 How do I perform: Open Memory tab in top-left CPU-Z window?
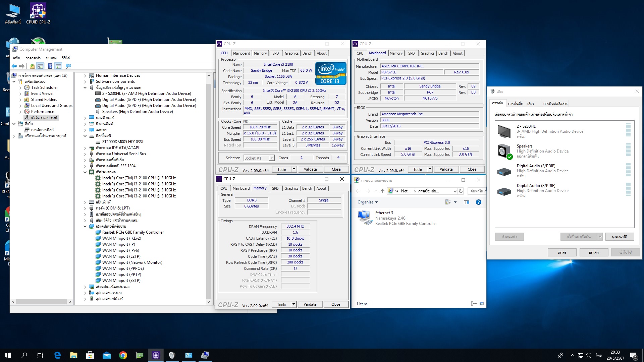tap(260, 53)
